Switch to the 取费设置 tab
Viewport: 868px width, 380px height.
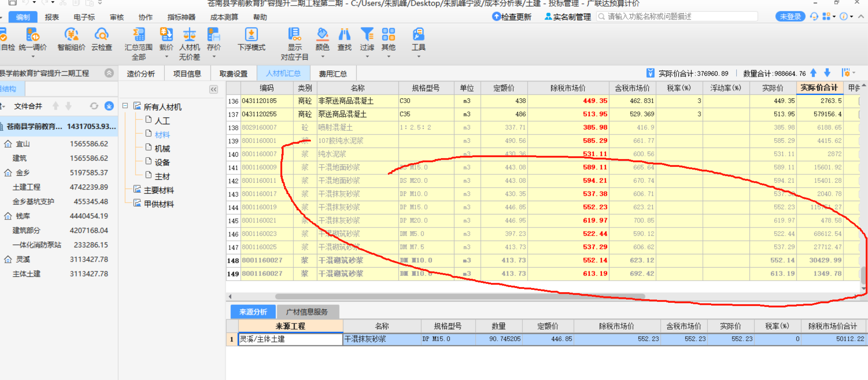coord(233,74)
